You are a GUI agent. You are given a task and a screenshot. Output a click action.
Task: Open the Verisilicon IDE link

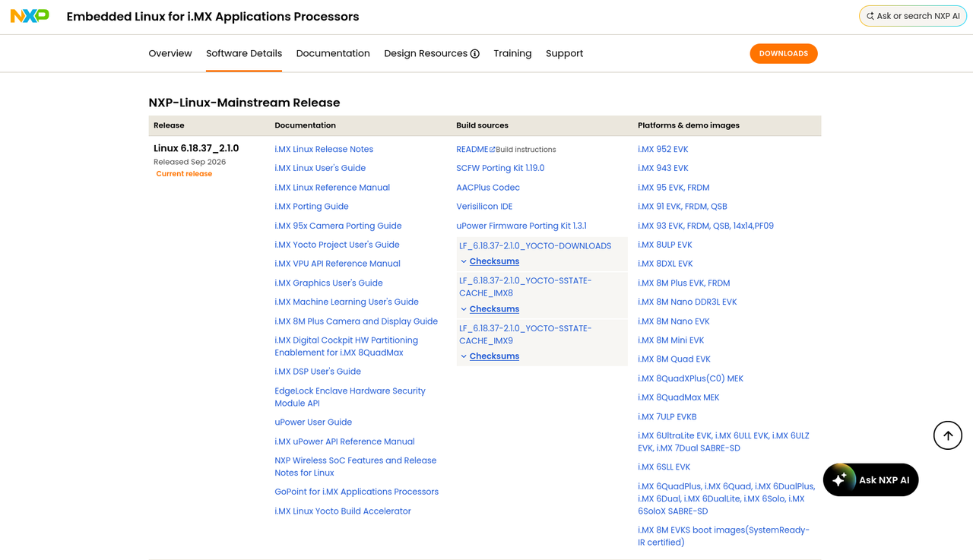484,207
